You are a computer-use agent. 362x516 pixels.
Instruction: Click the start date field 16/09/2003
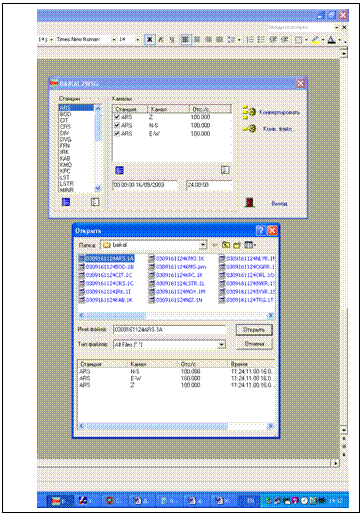[145, 185]
